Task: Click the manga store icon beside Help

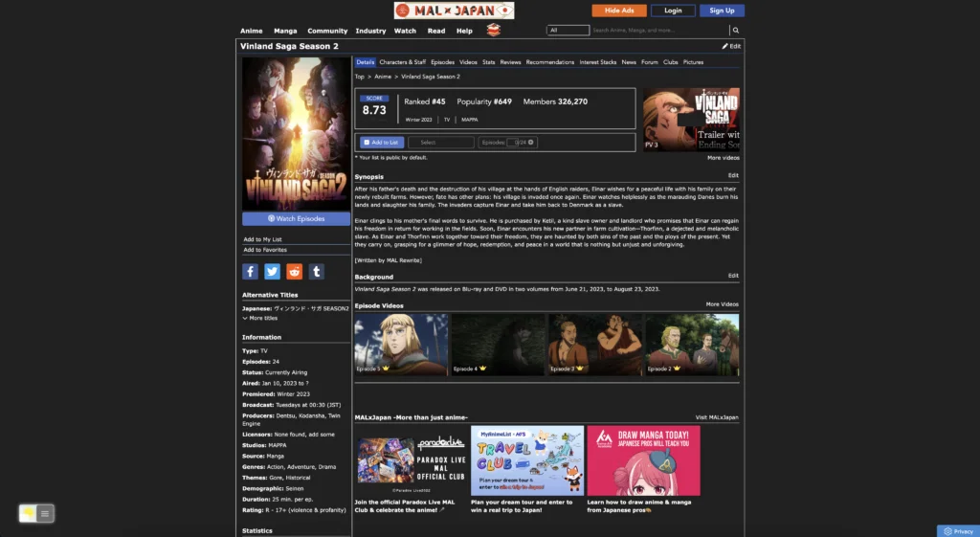Action: pyautogui.click(x=493, y=30)
